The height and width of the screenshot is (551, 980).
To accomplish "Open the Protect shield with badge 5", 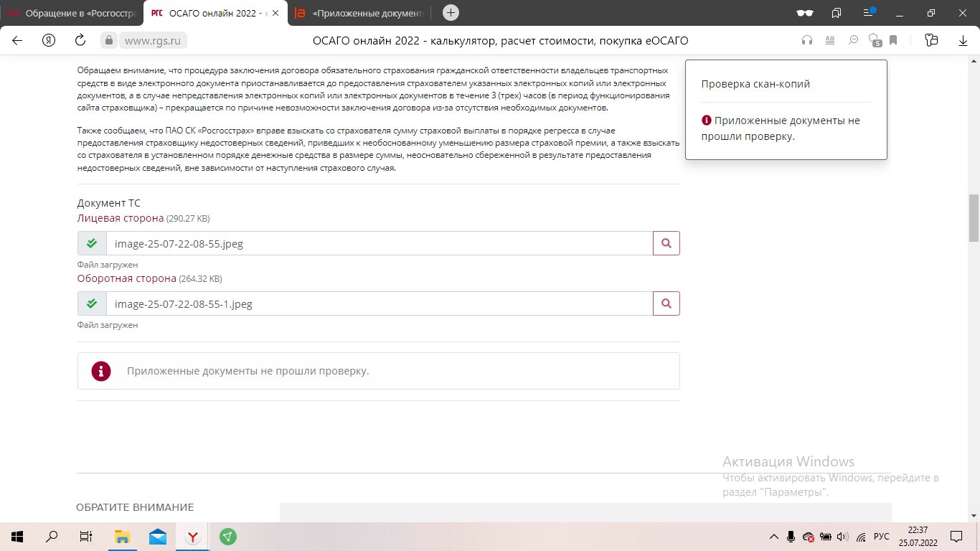I will (875, 40).
